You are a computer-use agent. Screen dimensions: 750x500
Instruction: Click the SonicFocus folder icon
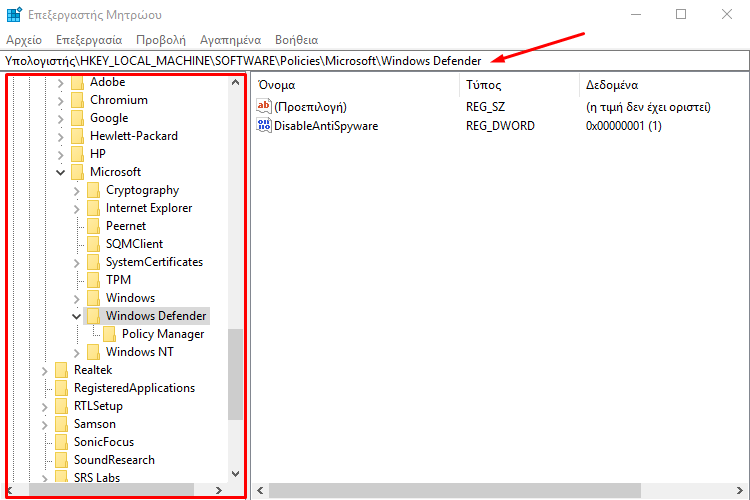[x=61, y=442]
